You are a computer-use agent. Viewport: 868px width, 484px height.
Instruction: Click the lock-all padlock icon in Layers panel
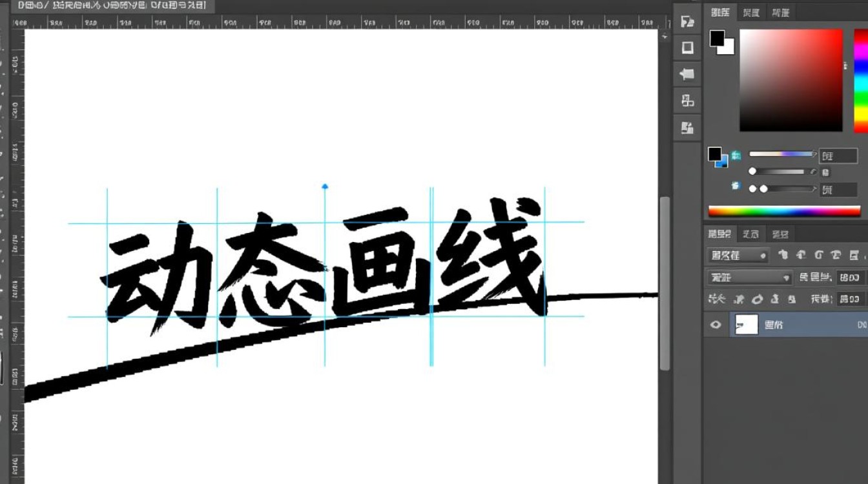click(x=791, y=298)
